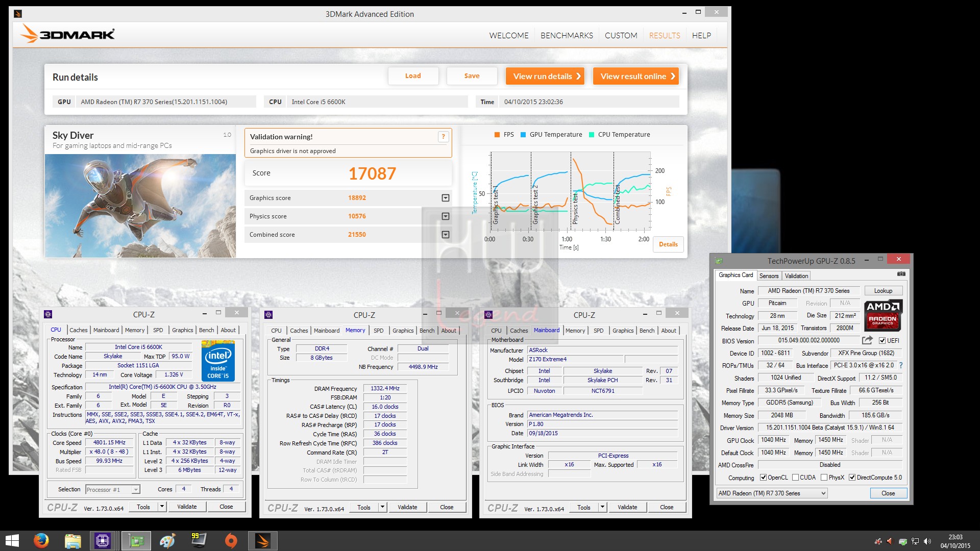Open Firefox from the taskbar
980x551 pixels.
[x=41, y=541]
